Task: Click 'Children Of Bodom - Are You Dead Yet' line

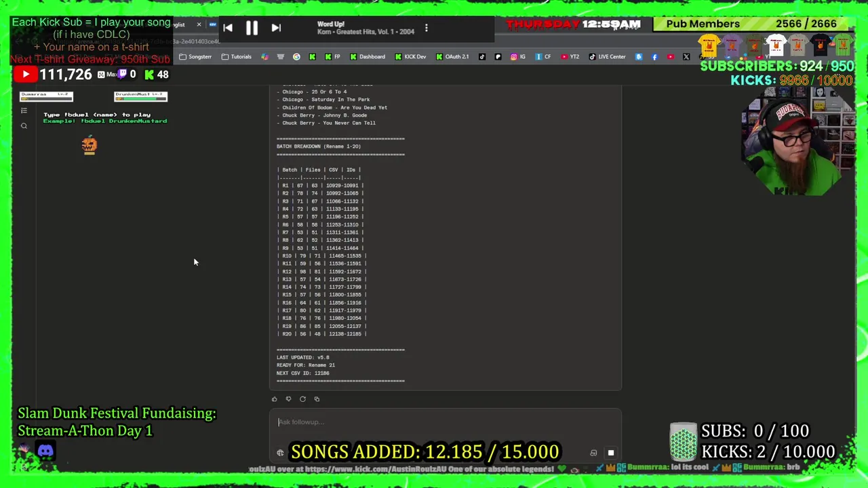Action: pos(332,108)
